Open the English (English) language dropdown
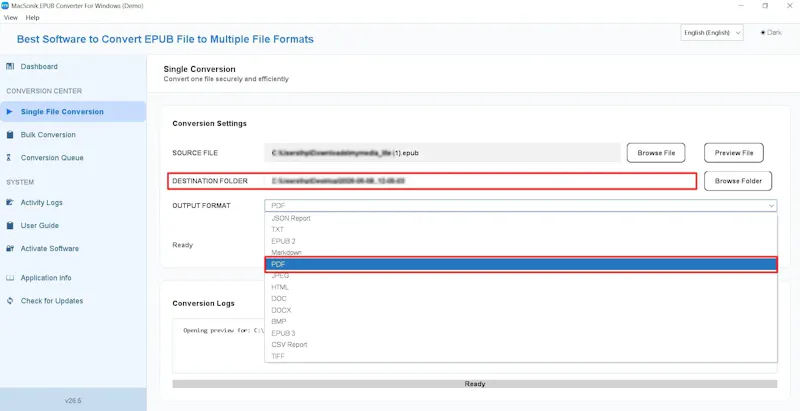This screenshot has width=800, height=411. tap(712, 33)
